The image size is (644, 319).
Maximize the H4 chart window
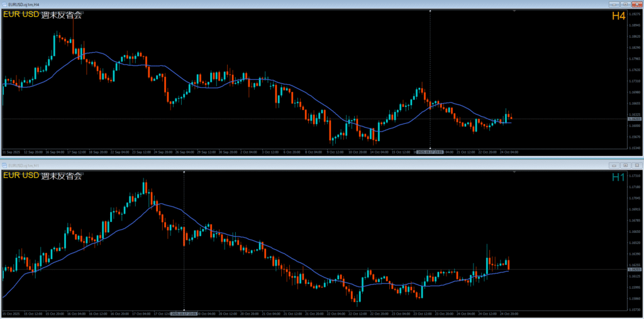click(x=625, y=4)
